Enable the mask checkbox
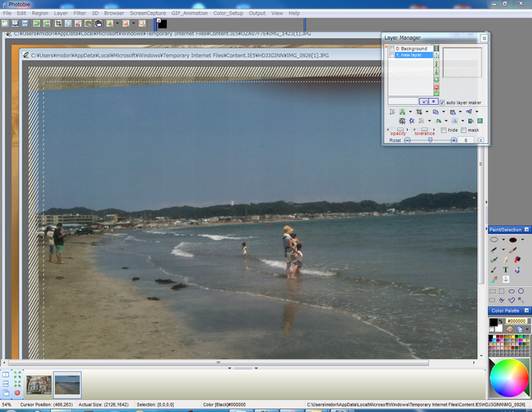This screenshot has width=532, height=412. click(463, 131)
